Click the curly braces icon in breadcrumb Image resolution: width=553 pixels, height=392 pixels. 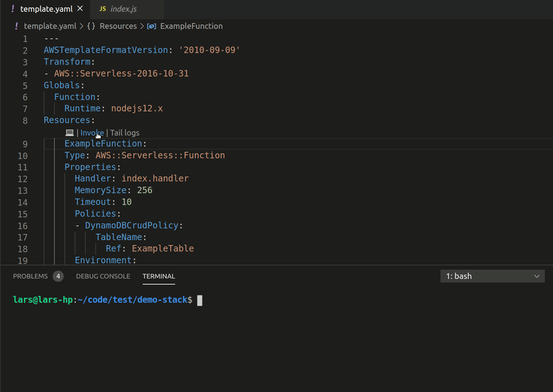pos(91,26)
